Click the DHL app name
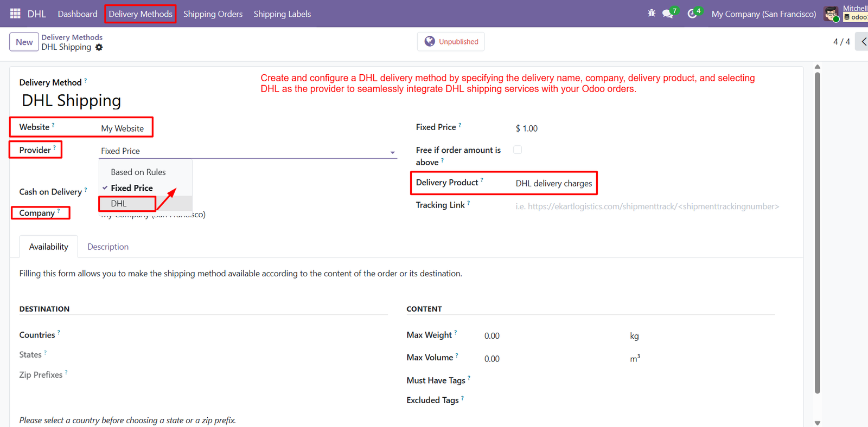Viewport: 868px width, 427px height. [37, 14]
